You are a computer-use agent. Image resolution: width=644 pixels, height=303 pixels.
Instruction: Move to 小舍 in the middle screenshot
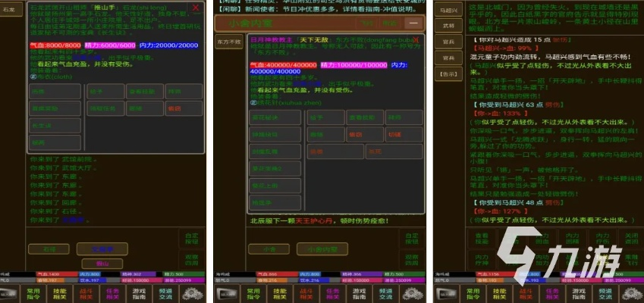[x=269, y=249]
